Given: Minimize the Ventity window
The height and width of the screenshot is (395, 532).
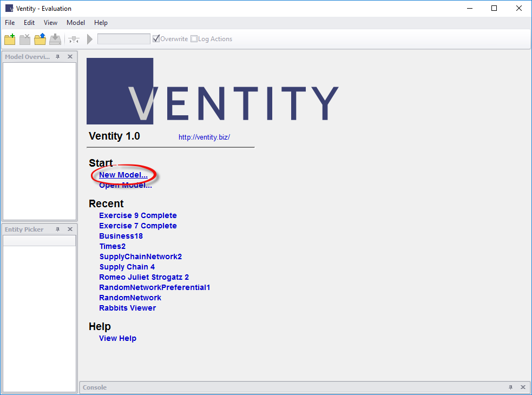Looking at the screenshot, I should point(470,9).
